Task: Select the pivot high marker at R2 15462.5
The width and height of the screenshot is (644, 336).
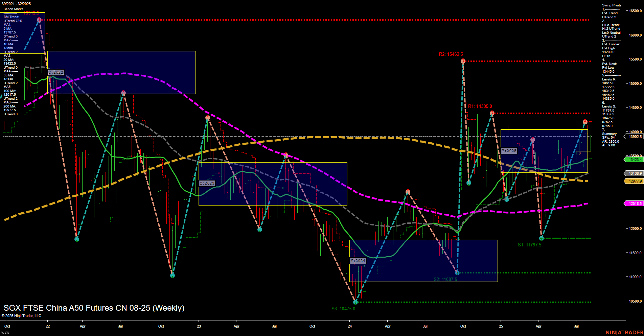Action: coord(463,61)
